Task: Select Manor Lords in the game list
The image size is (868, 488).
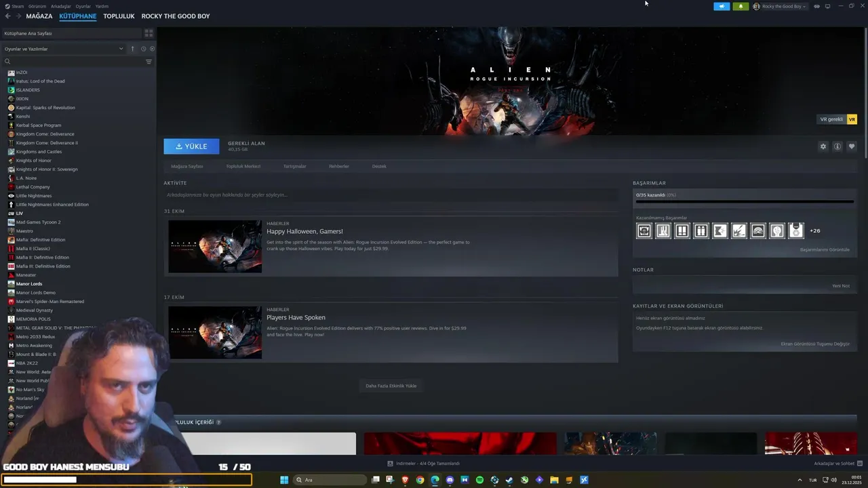Action: [29, 284]
